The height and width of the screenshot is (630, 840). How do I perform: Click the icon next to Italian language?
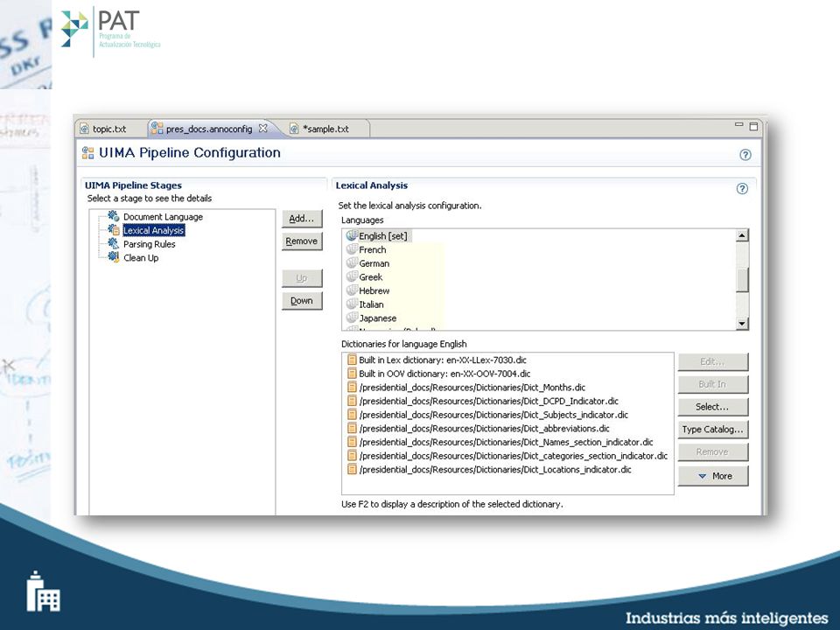(352, 304)
